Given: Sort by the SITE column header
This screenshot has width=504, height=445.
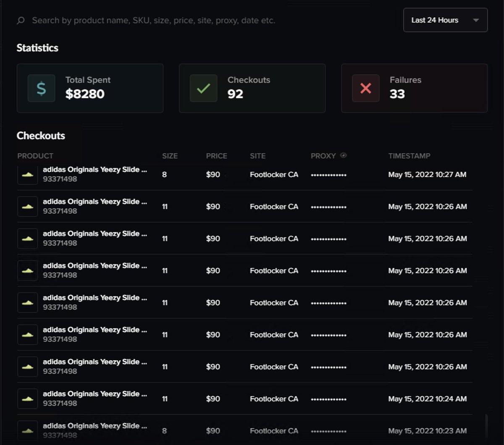Looking at the screenshot, I should point(257,156).
